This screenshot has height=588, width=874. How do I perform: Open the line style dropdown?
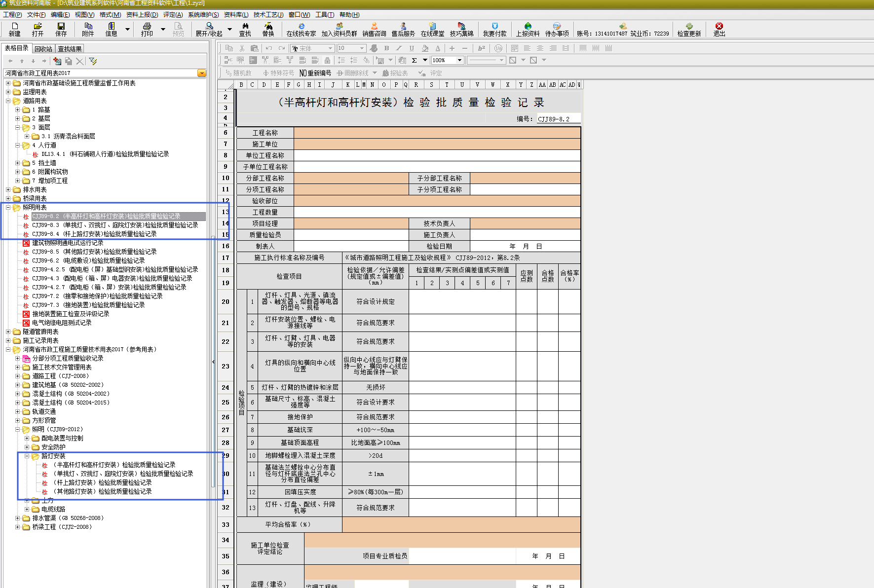point(501,60)
